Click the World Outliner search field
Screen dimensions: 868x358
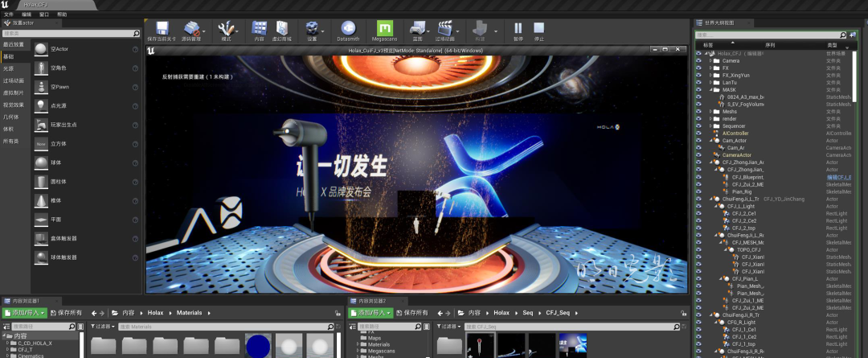[771, 35]
